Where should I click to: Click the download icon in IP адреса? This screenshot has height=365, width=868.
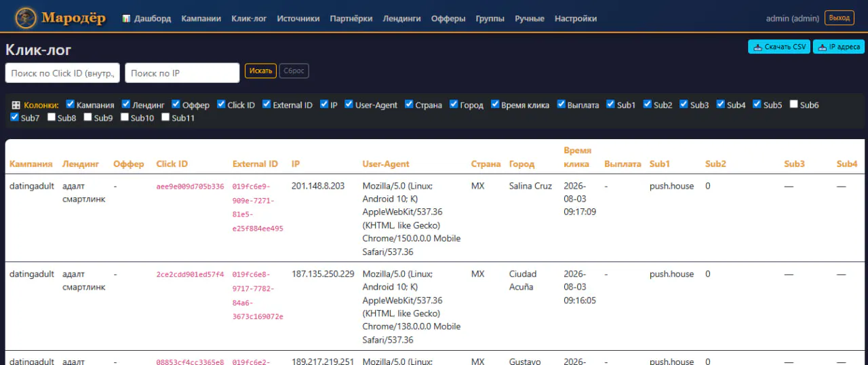pyautogui.click(x=823, y=47)
